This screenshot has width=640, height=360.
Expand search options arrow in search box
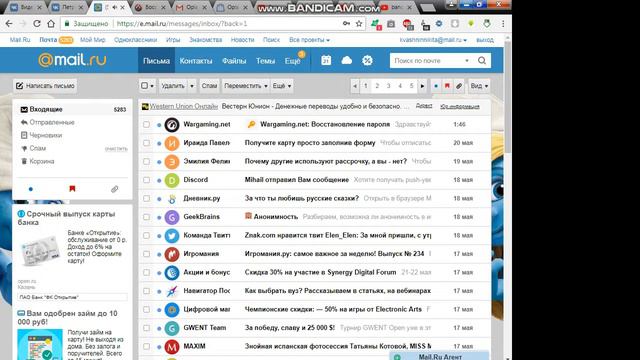coord(467,61)
